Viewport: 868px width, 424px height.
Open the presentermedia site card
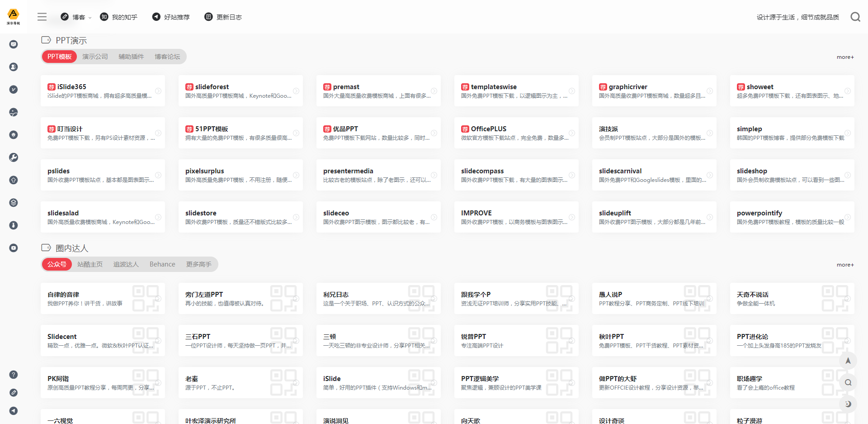(378, 175)
